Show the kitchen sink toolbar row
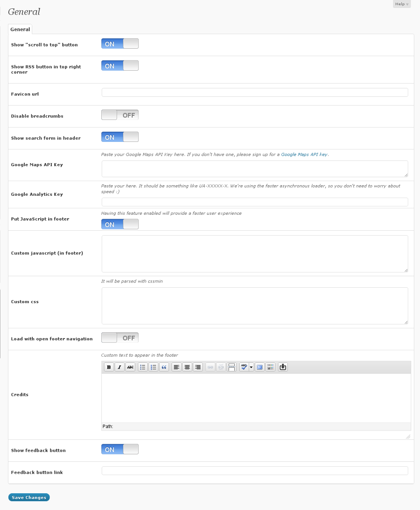The width and height of the screenshot is (420, 510). tap(271, 367)
